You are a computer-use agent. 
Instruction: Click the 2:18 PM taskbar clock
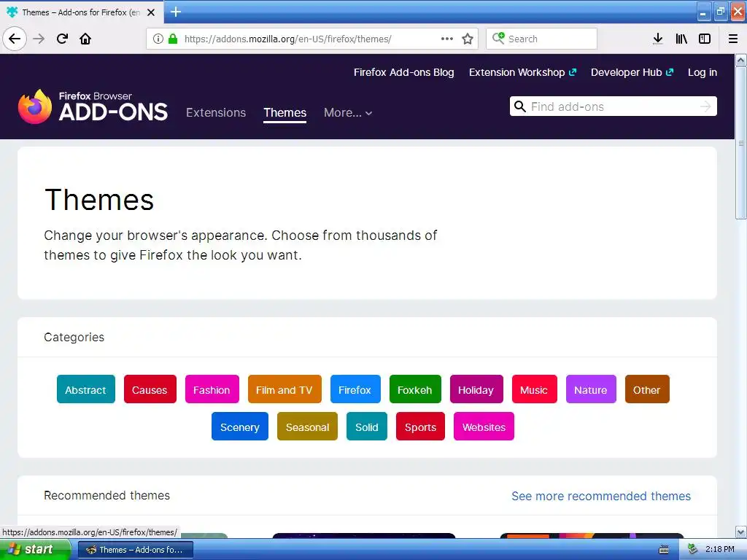tap(719, 550)
